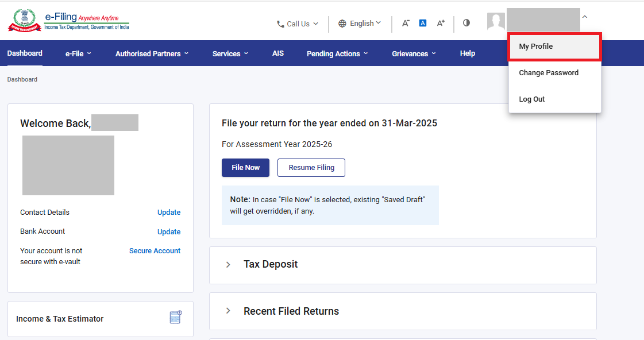
Task: Click the globe language icon
Action: [x=342, y=24]
